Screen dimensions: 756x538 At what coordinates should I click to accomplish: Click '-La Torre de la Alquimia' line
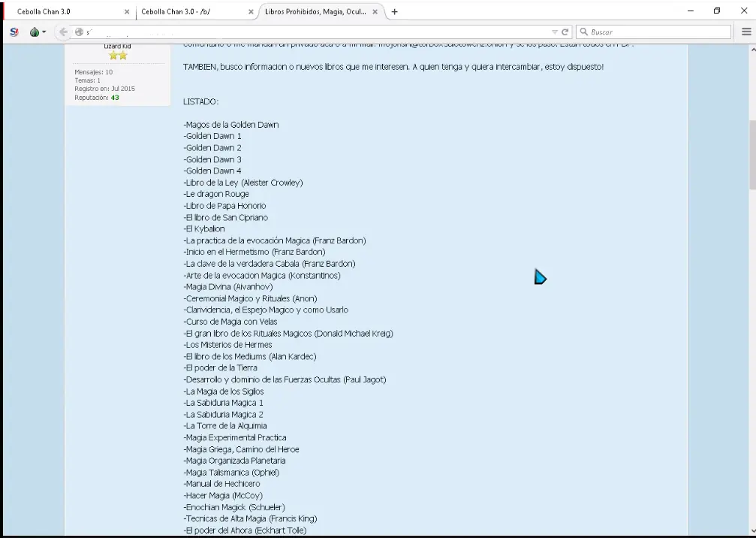pyautogui.click(x=225, y=425)
